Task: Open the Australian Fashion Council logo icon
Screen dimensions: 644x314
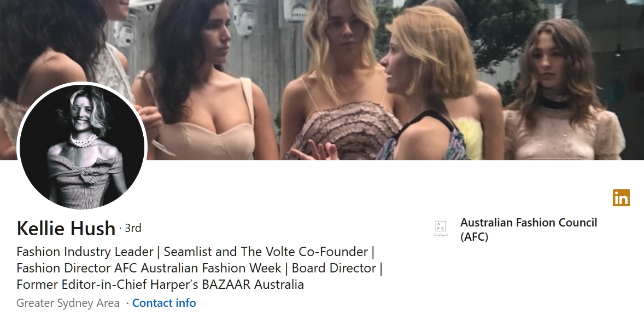Action: coord(440,229)
